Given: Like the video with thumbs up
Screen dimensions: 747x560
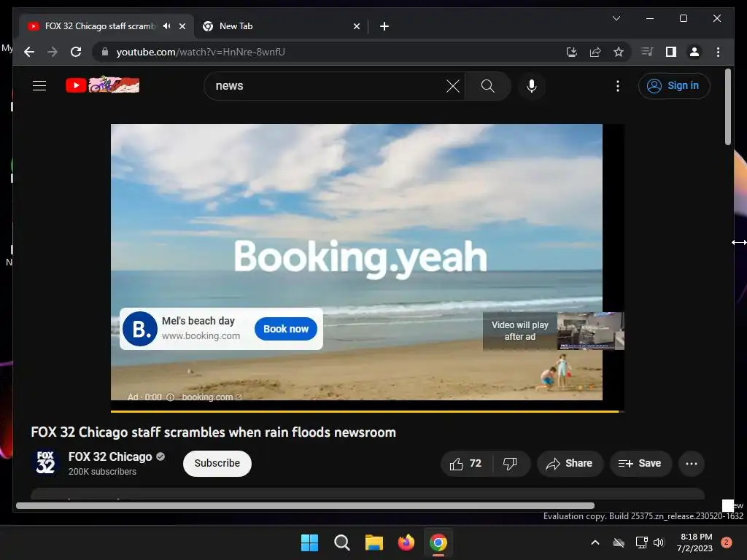Looking at the screenshot, I should (x=466, y=464).
